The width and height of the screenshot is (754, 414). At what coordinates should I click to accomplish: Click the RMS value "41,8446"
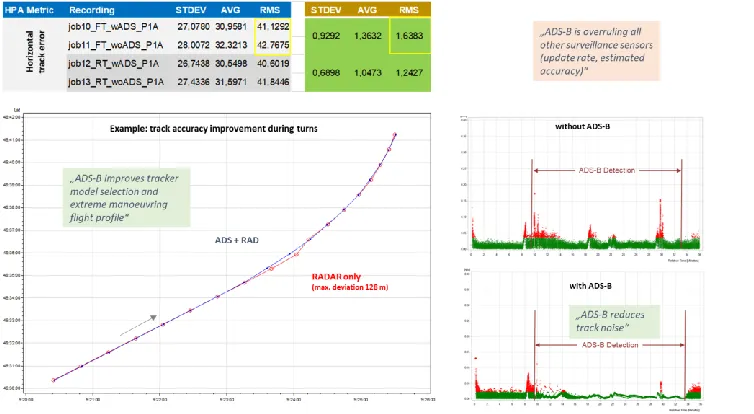(273, 82)
